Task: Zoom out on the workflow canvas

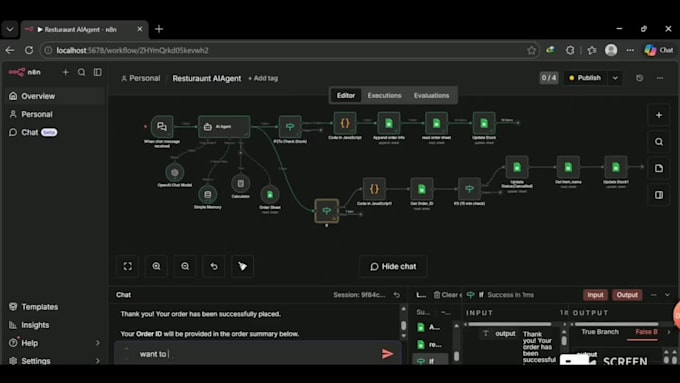Action: [185, 266]
